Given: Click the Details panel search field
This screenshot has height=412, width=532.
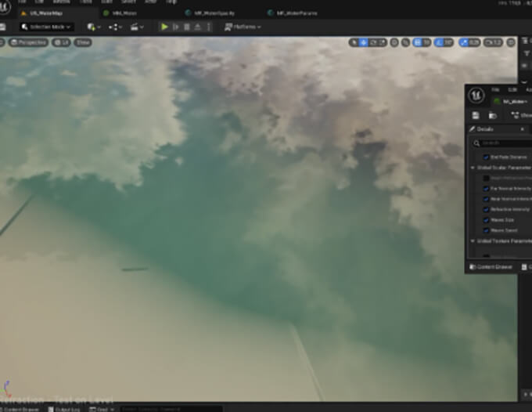Looking at the screenshot, I should click(x=503, y=143).
